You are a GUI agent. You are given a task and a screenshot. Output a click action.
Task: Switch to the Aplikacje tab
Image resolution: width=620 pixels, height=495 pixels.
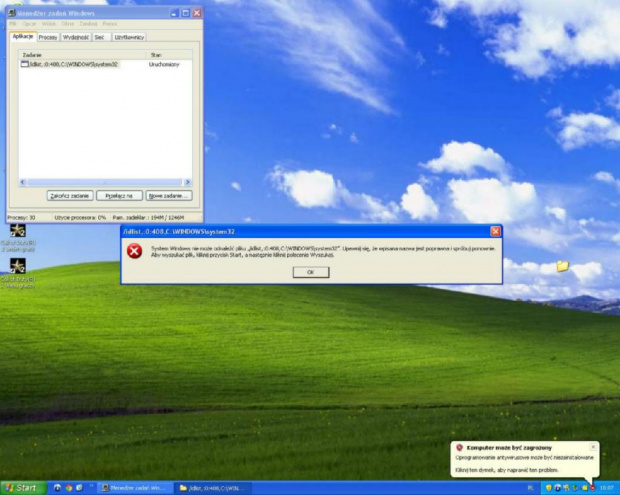pos(23,36)
